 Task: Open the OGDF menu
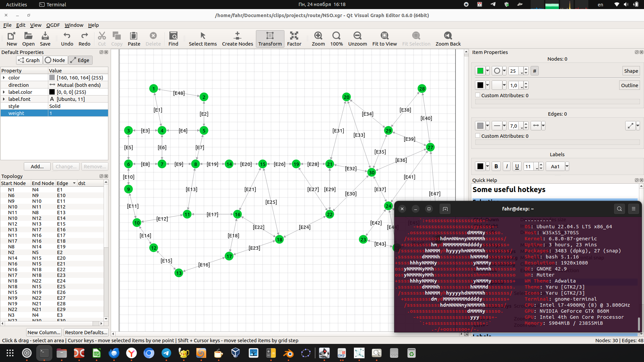point(53,25)
